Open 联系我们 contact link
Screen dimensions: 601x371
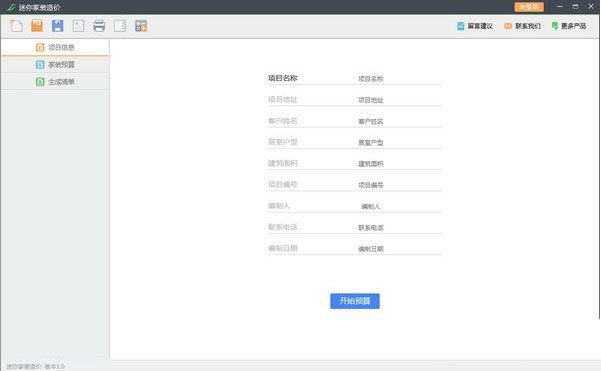click(522, 26)
